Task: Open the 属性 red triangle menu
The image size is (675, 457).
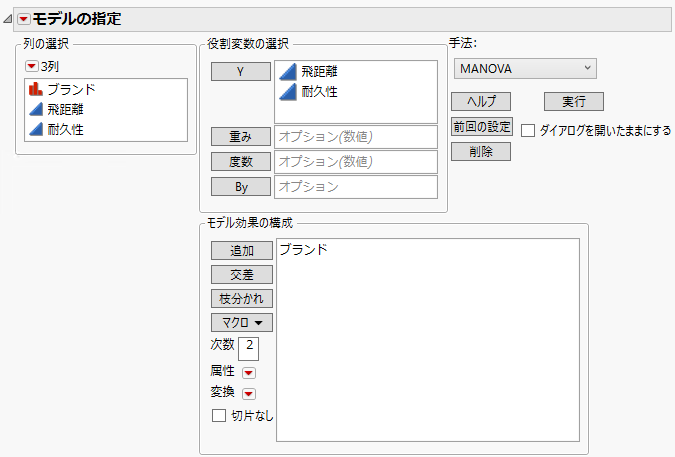Action: click(249, 373)
